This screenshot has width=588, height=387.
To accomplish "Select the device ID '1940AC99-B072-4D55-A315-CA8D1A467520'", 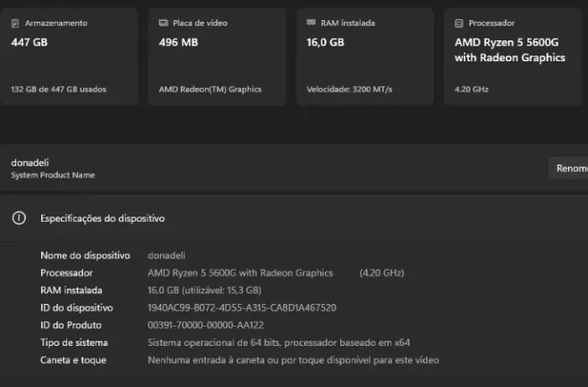I will tap(242, 307).
